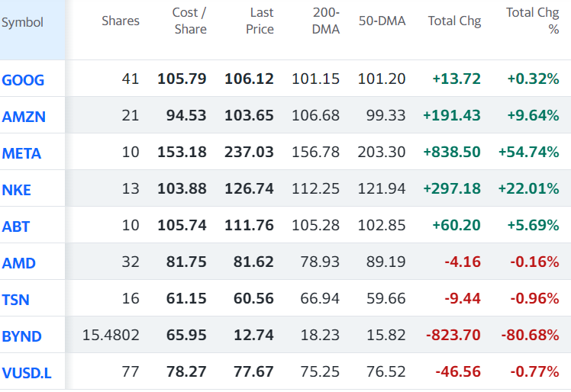This screenshot has width=571, height=392.
Task: Select NKE last price 126.74
Action: pyautogui.click(x=249, y=189)
